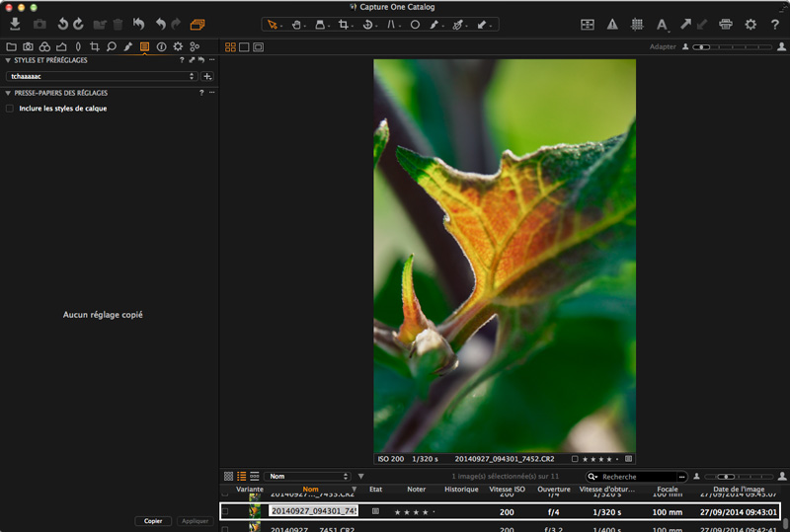
Task: Switch browser to list view
Action: tap(241, 476)
